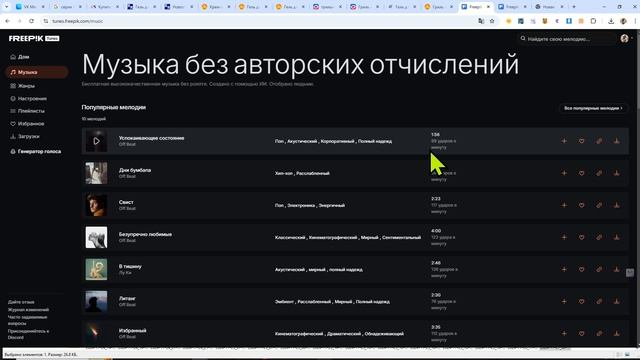This screenshot has height=360, width=640.
Task: Click the Freepik Tunes logo
Action: click(x=34, y=38)
